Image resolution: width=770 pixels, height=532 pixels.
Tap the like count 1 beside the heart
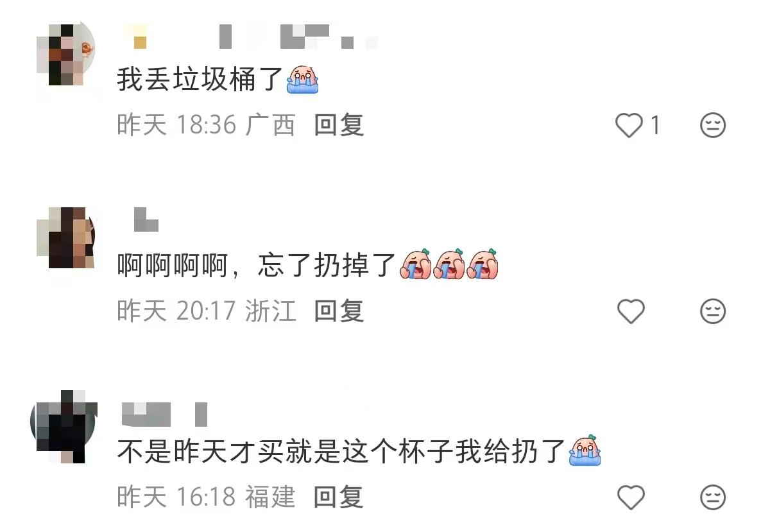(x=655, y=126)
